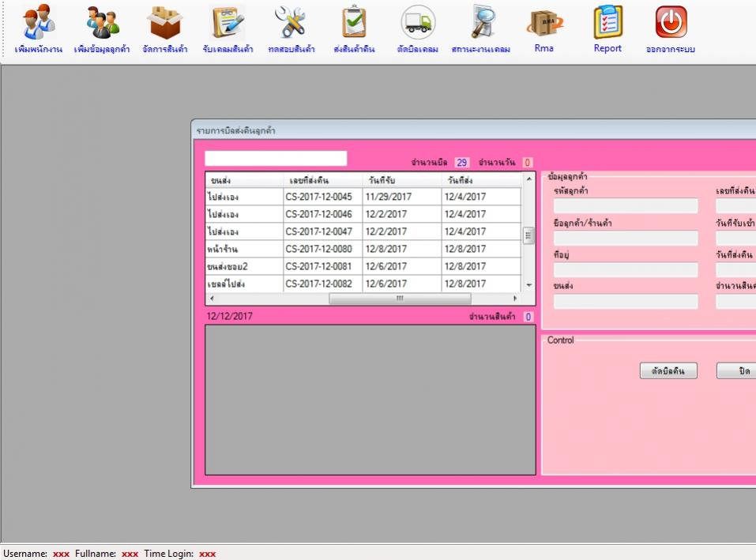The height and width of the screenshot is (560, 756).
Task: Click the รหัสลูกค้า customer code field
Action: pyautogui.click(x=626, y=206)
